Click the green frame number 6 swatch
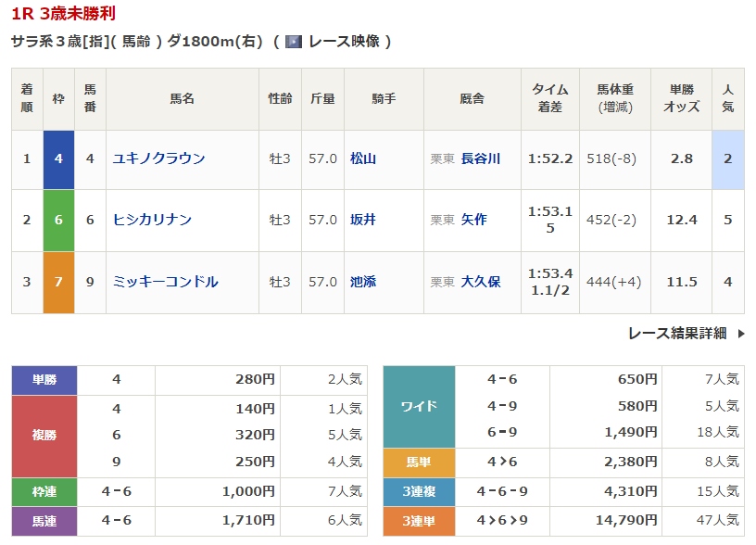 tap(58, 220)
